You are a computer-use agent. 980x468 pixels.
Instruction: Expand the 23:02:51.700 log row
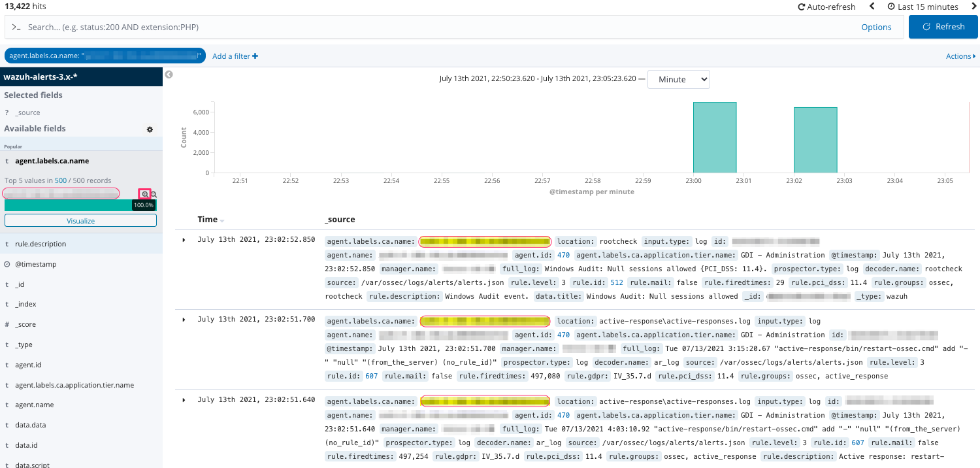(x=184, y=320)
